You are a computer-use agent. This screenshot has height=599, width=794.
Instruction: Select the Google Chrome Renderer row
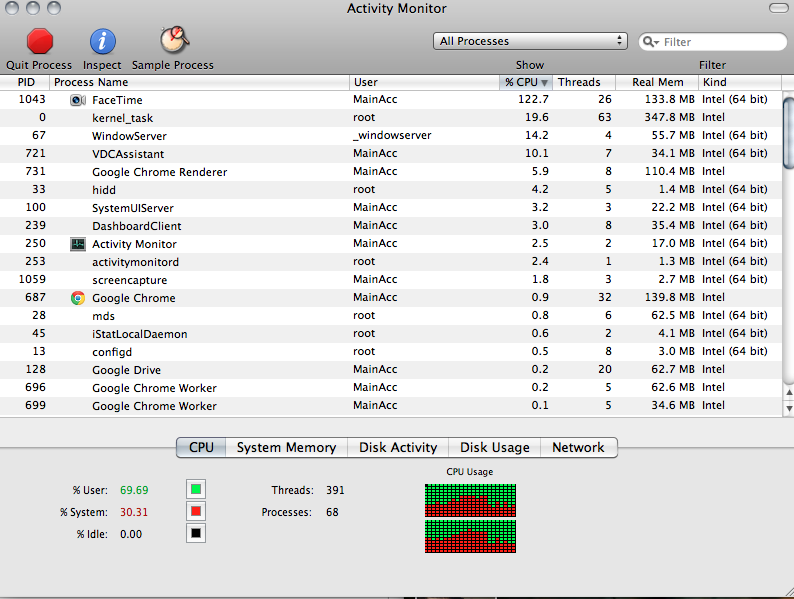point(391,172)
